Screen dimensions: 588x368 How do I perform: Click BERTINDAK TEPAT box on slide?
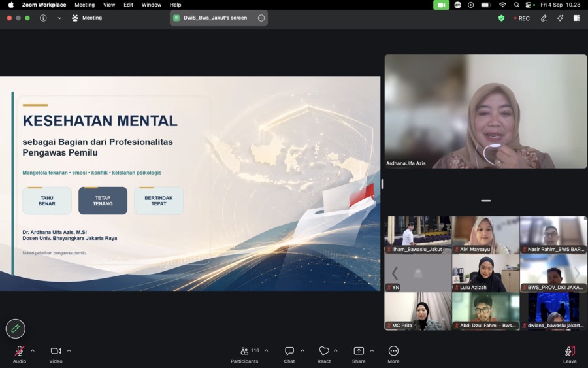point(159,201)
